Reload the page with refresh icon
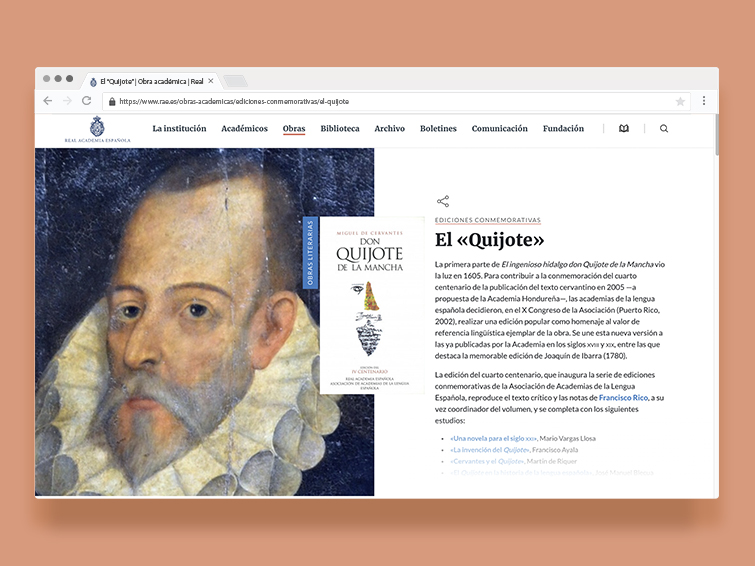The image size is (755, 566). point(87,101)
